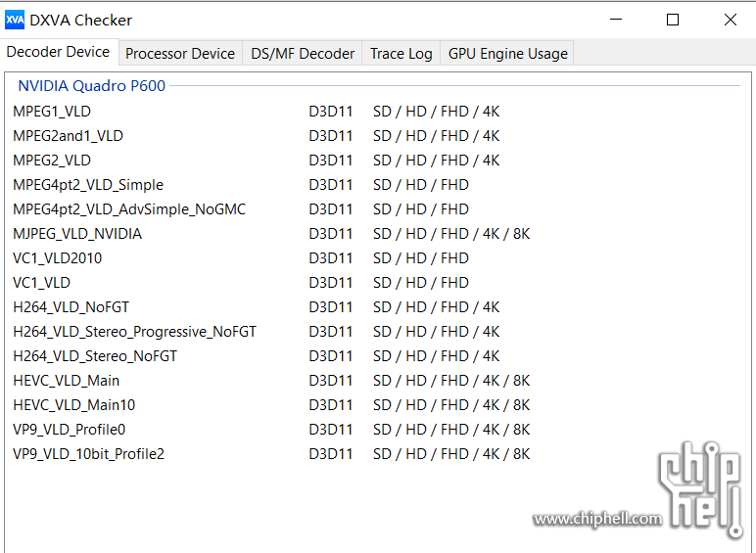
Task: Open the Processor Device tab
Action: pyautogui.click(x=180, y=54)
